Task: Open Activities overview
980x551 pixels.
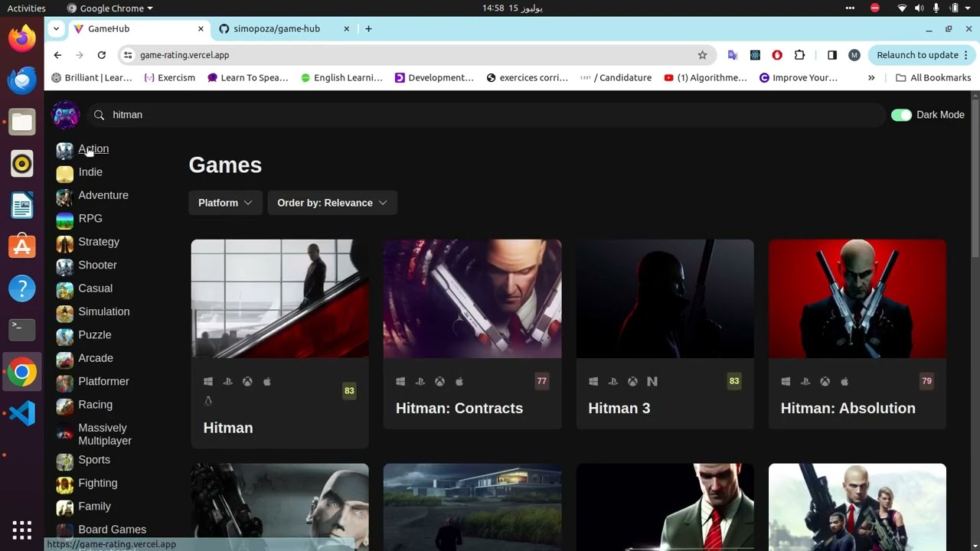Action: 27,8
